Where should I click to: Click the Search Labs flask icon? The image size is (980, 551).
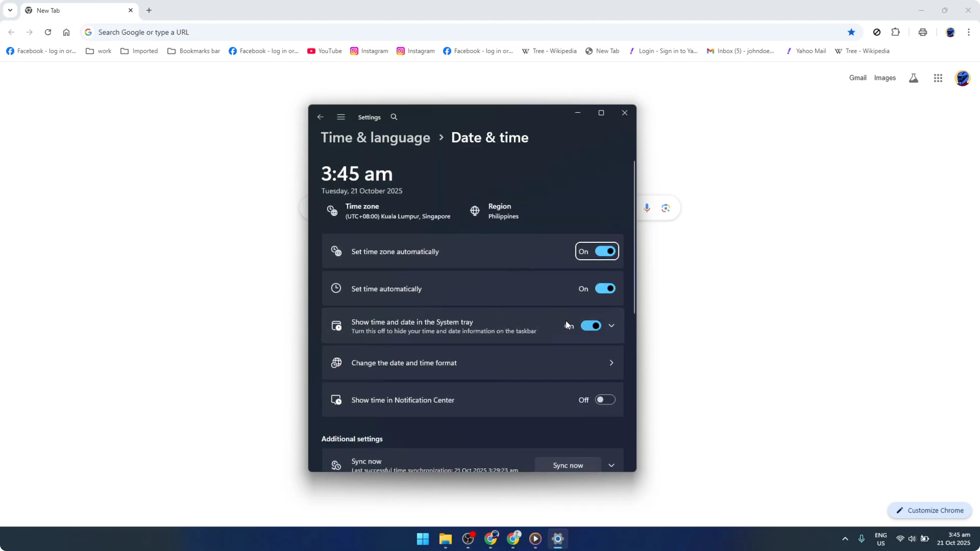(x=913, y=77)
